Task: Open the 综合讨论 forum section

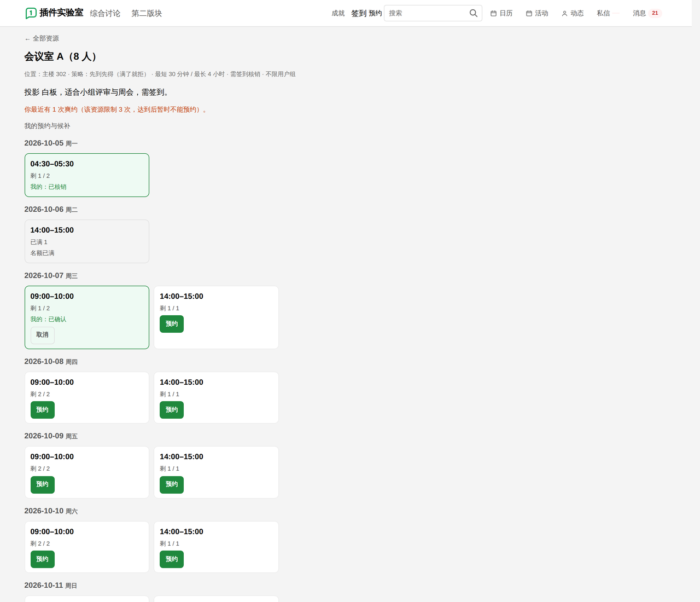Action: coord(105,13)
